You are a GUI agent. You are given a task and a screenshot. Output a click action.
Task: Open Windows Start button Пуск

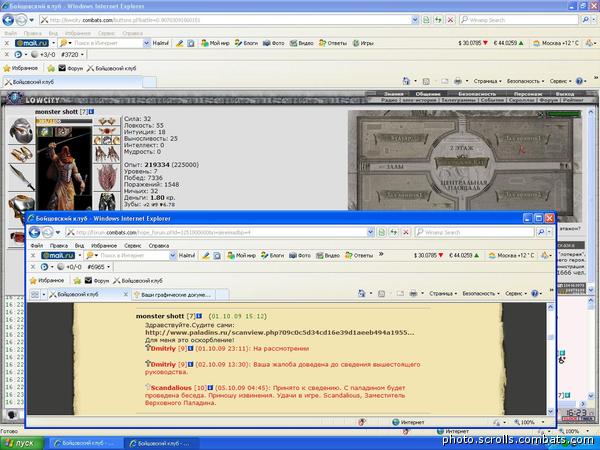pos(22,443)
